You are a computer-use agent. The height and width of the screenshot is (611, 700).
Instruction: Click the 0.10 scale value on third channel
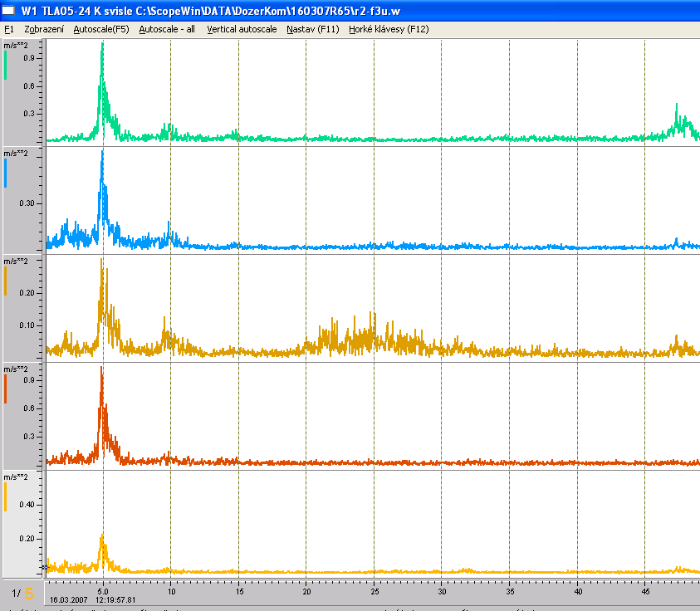tap(27, 325)
